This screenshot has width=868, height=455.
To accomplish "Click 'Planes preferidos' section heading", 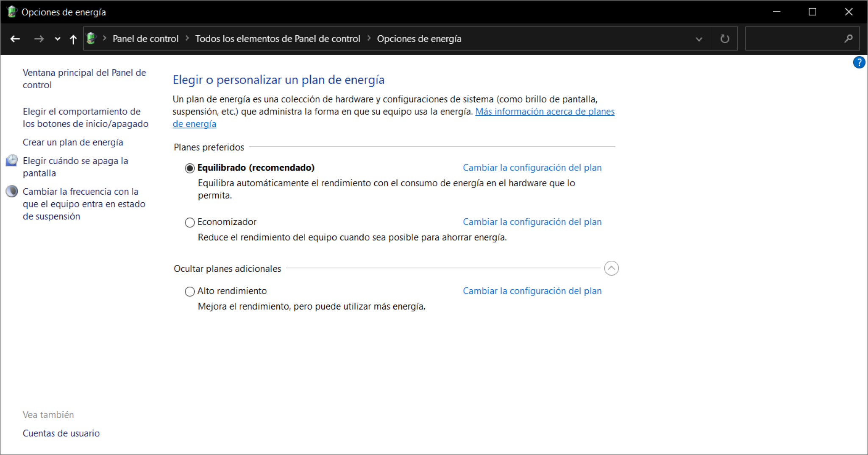I will pyautogui.click(x=209, y=147).
